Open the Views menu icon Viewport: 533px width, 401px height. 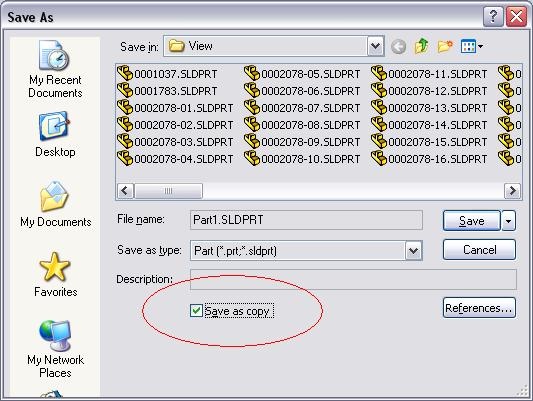click(472, 46)
